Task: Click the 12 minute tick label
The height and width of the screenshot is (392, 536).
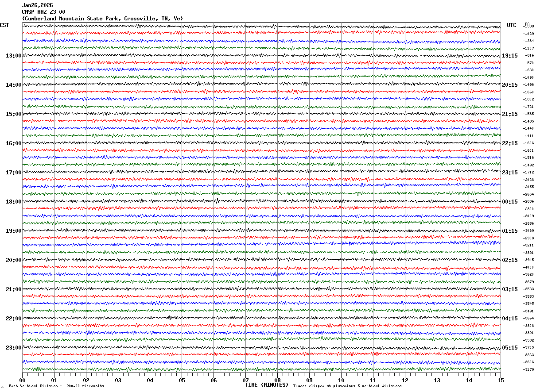Action: [x=405, y=380]
